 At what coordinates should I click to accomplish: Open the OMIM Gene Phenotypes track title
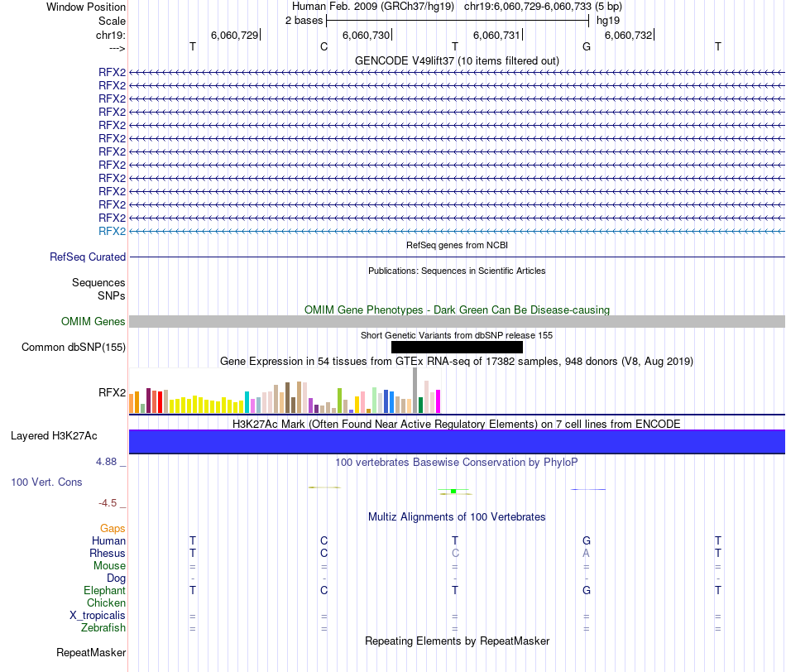click(x=457, y=310)
